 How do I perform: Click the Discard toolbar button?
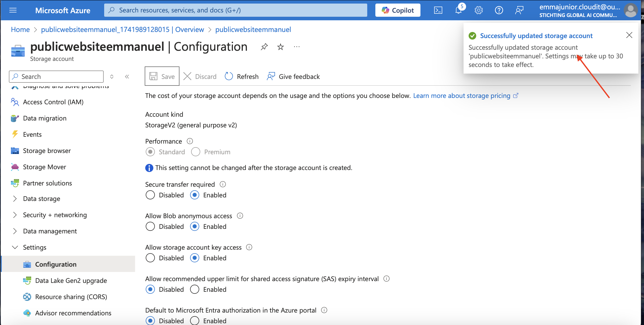(x=200, y=77)
